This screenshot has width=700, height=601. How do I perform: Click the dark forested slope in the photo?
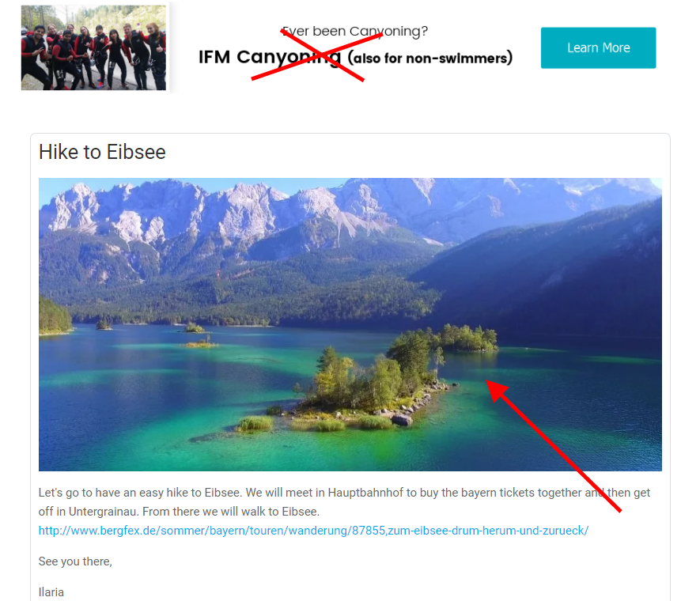(x=558, y=277)
